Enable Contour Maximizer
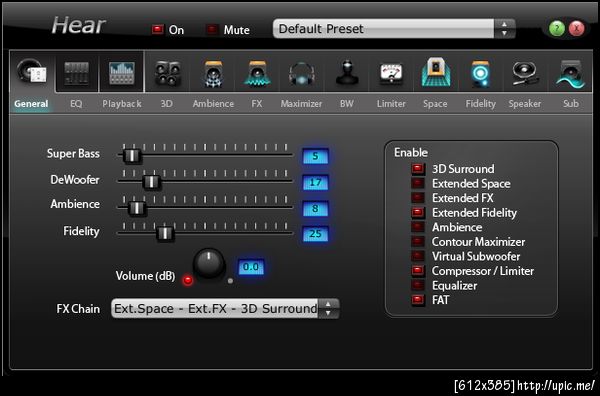600x396 pixels. (417, 241)
